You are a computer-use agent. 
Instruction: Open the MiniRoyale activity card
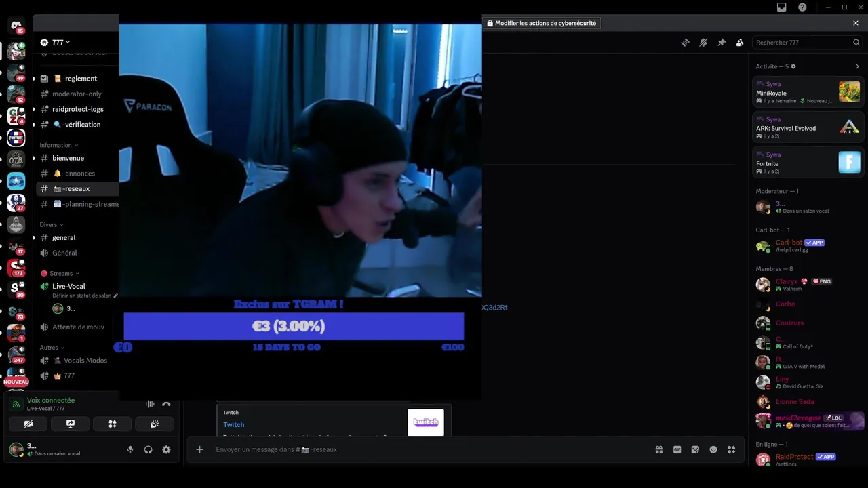[808, 92]
